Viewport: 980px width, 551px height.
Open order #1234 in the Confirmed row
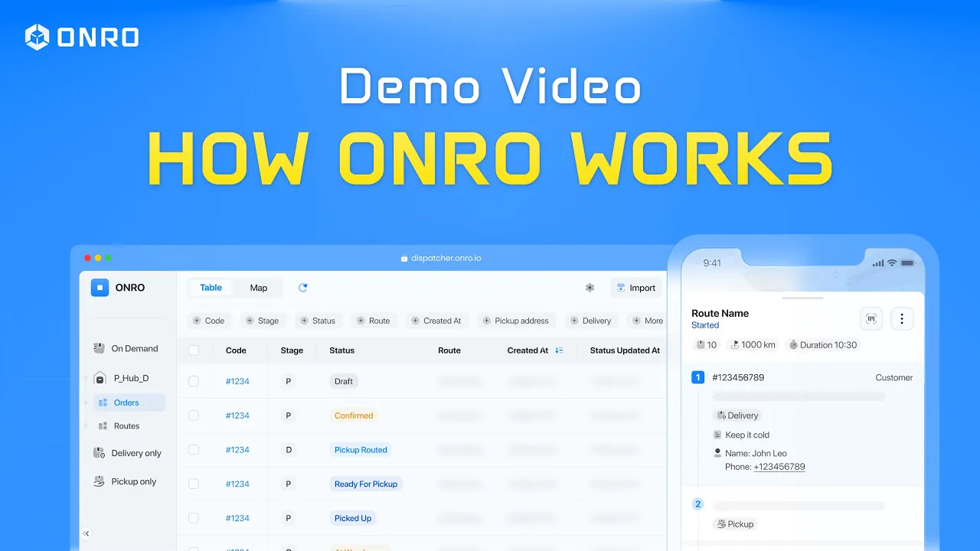[237, 416]
